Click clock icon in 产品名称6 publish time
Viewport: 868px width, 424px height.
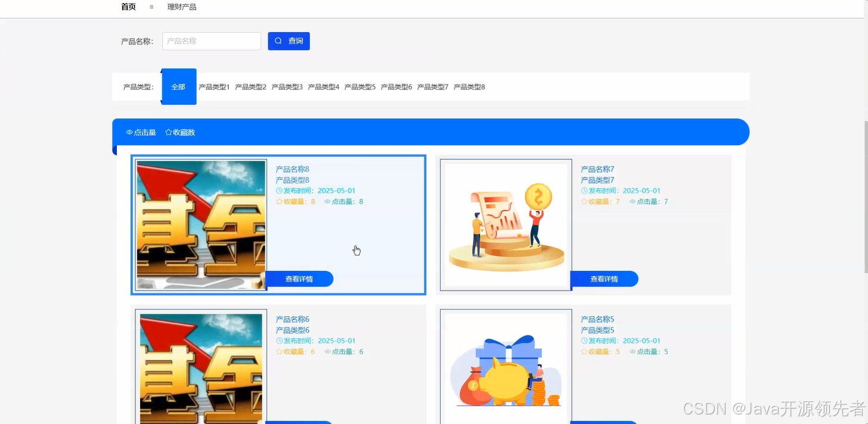[279, 341]
